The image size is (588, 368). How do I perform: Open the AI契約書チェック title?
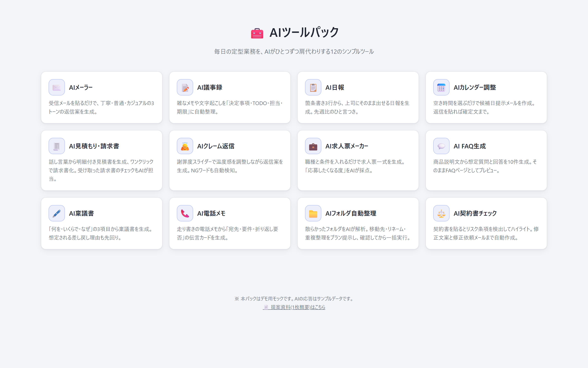coord(475,213)
